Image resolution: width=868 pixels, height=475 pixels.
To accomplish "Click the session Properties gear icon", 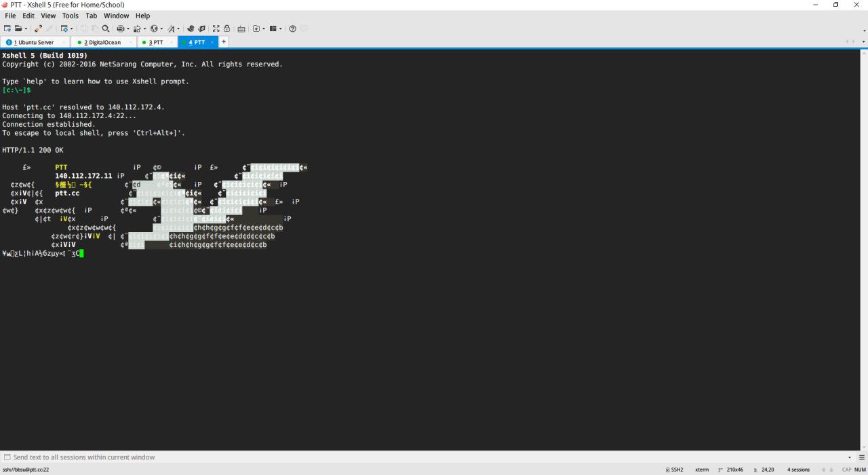I will coord(64,28).
